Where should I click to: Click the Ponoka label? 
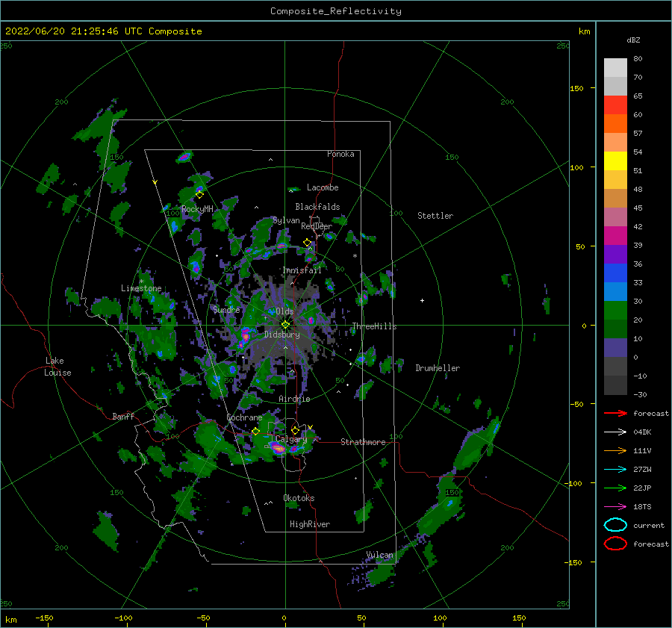click(340, 154)
